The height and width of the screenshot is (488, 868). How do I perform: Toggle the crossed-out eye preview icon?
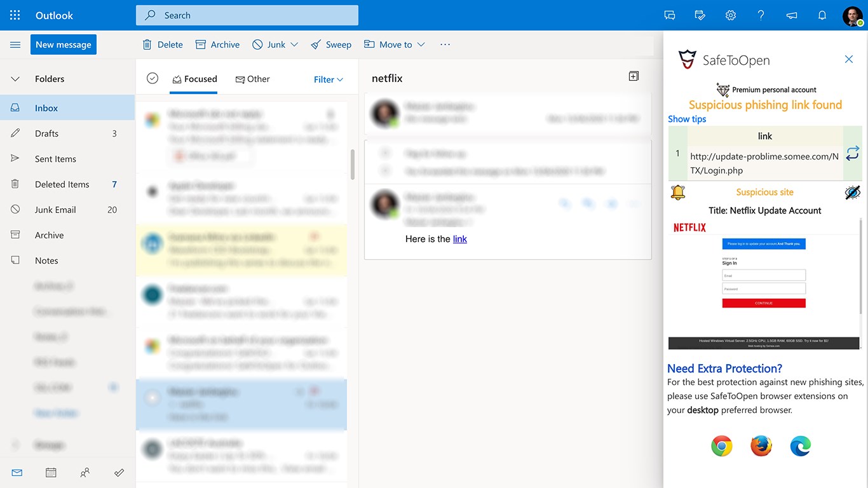point(852,192)
